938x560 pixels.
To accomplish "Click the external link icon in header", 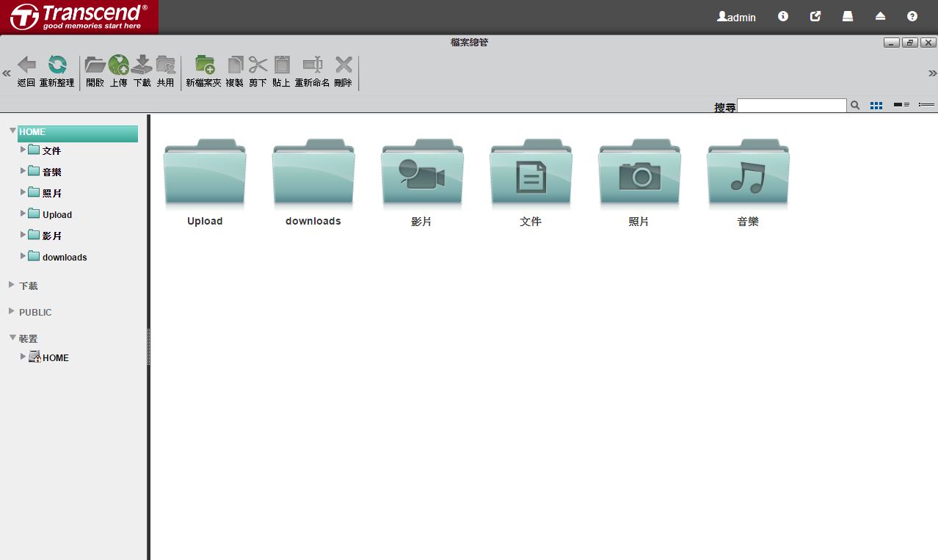I will click(815, 16).
